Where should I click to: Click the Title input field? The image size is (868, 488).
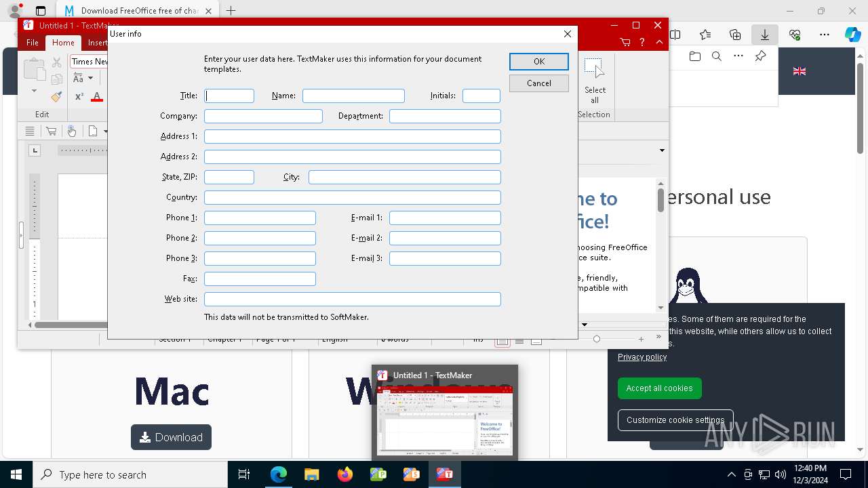(x=229, y=96)
